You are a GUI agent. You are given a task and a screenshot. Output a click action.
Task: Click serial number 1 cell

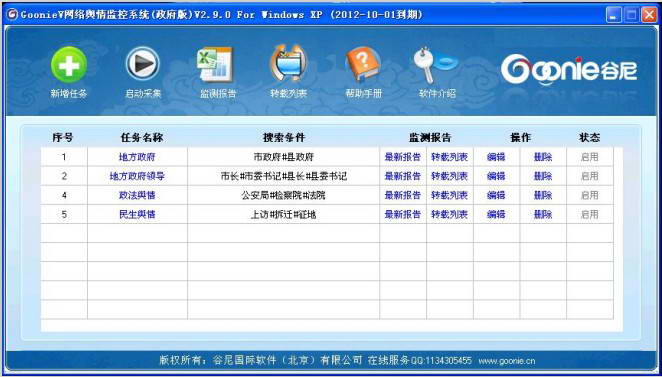[x=64, y=157]
